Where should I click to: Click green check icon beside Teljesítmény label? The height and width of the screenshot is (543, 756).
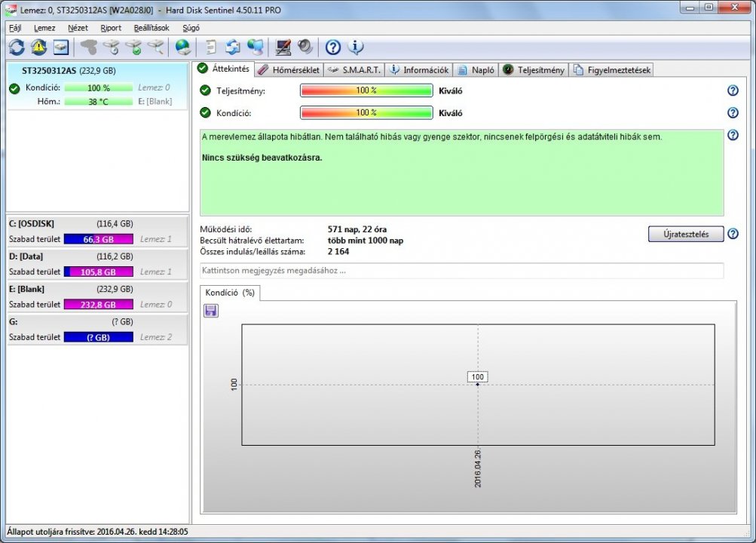205,90
